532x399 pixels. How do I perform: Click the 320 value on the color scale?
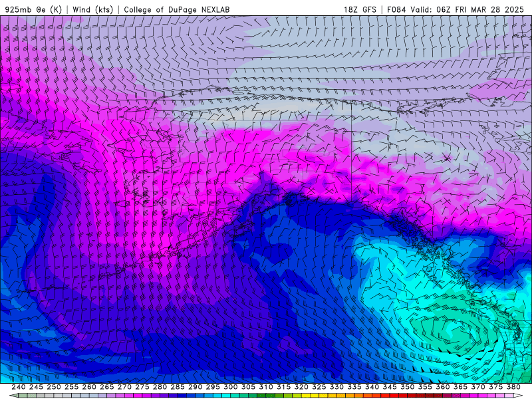pos(301,387)
